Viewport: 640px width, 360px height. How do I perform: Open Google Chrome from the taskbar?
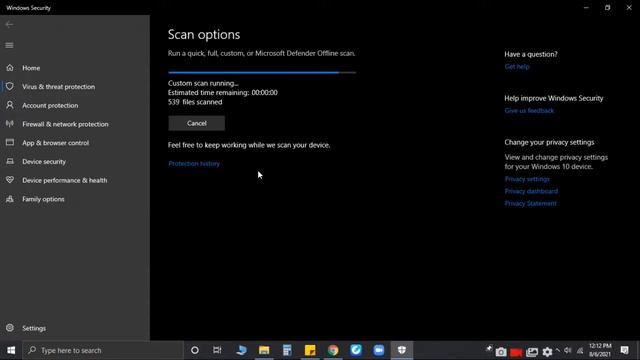[x=333, y=350]
